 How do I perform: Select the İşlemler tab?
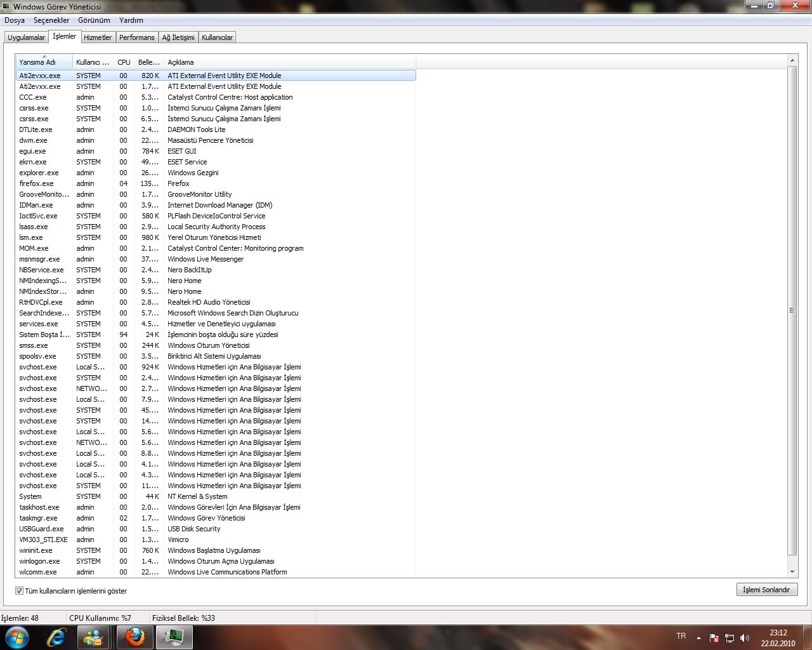[x=64, y=36]
